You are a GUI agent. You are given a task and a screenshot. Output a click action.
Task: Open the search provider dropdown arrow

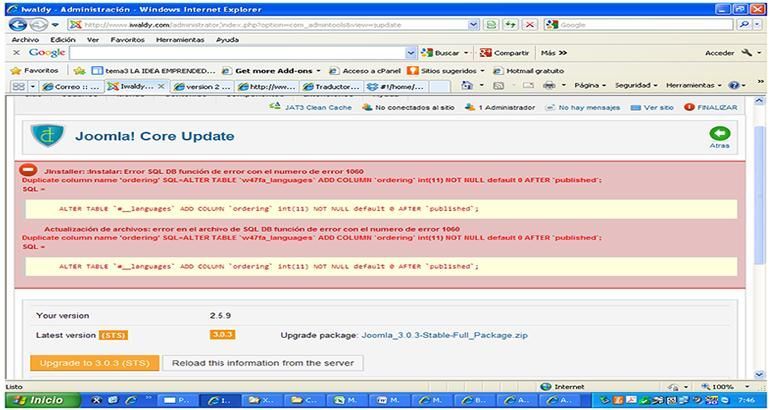pos(757,25)
